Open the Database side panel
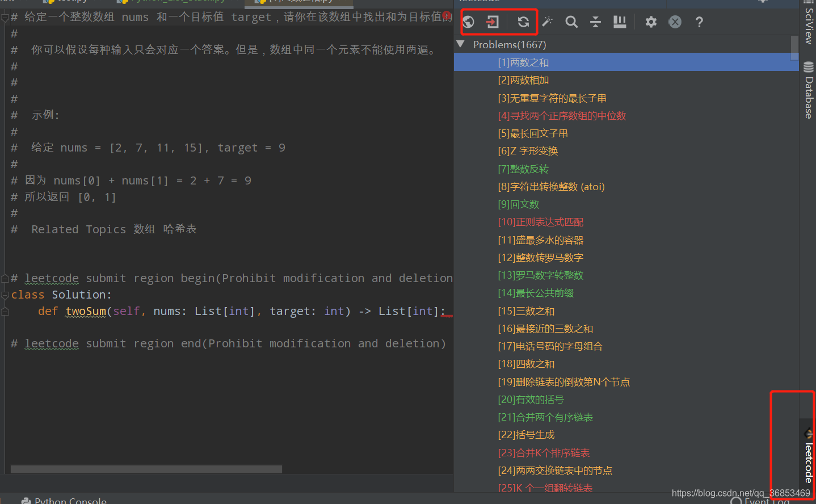 pyautogui.click(x=808, y=84)
